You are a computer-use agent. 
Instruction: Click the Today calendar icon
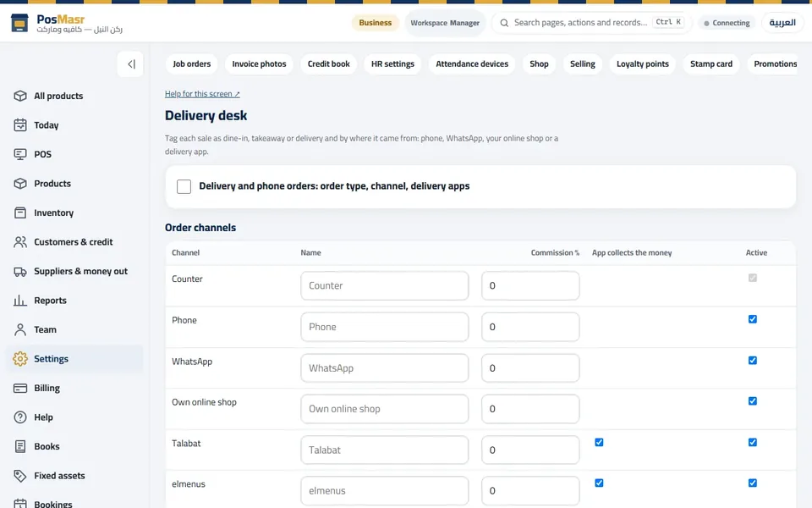20,125
